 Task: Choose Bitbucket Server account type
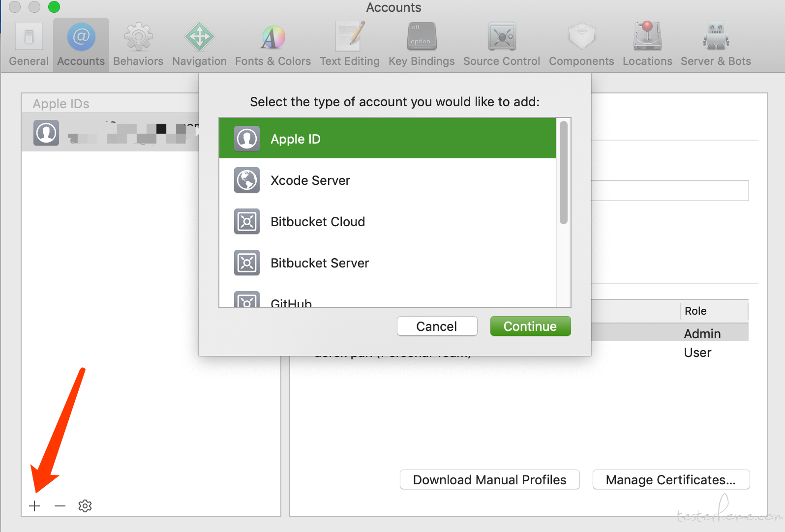388,263
